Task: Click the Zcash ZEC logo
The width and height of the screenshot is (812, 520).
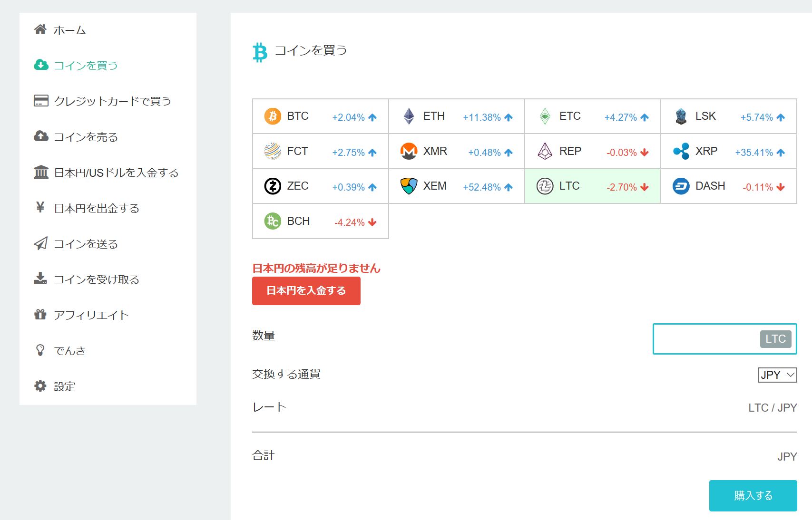Action: (273, 186)
